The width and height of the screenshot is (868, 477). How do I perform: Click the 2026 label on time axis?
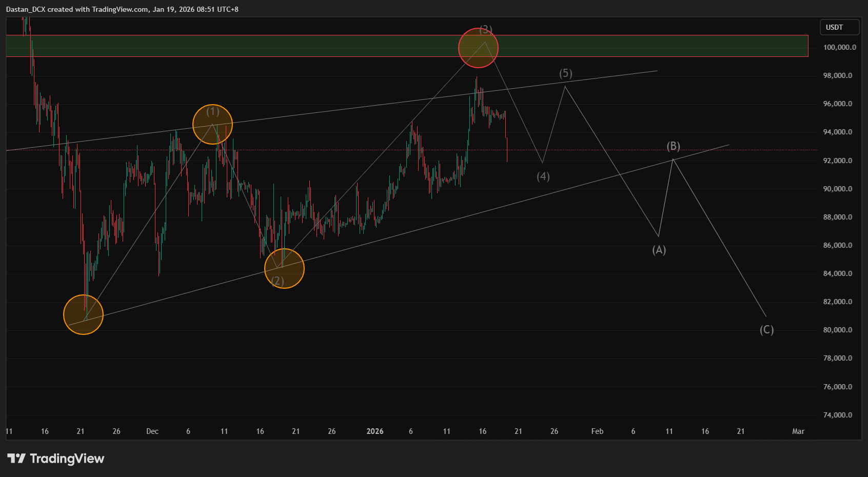375,431
